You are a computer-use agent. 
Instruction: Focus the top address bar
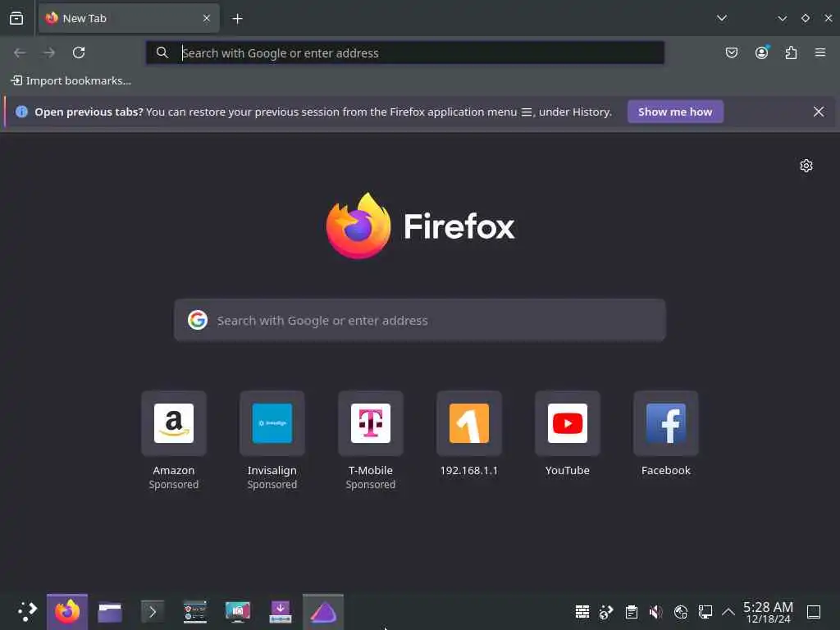405,52
